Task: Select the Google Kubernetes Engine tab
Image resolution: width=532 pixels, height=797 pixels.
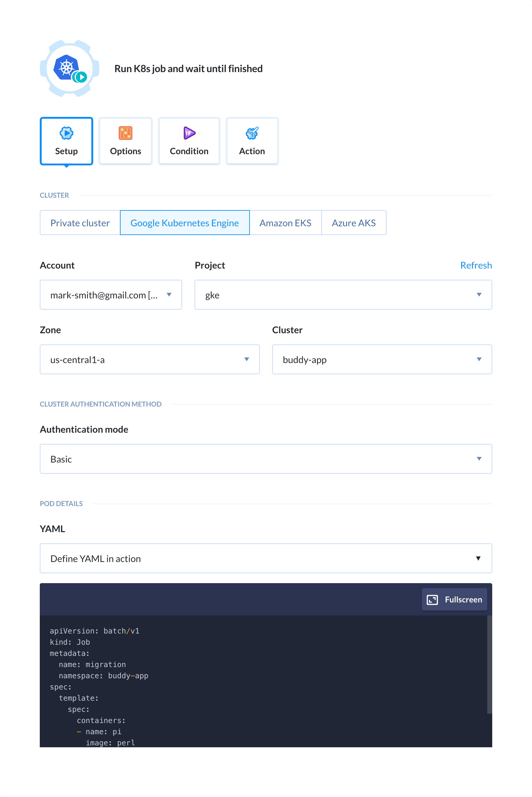Action: coord(185,223)
